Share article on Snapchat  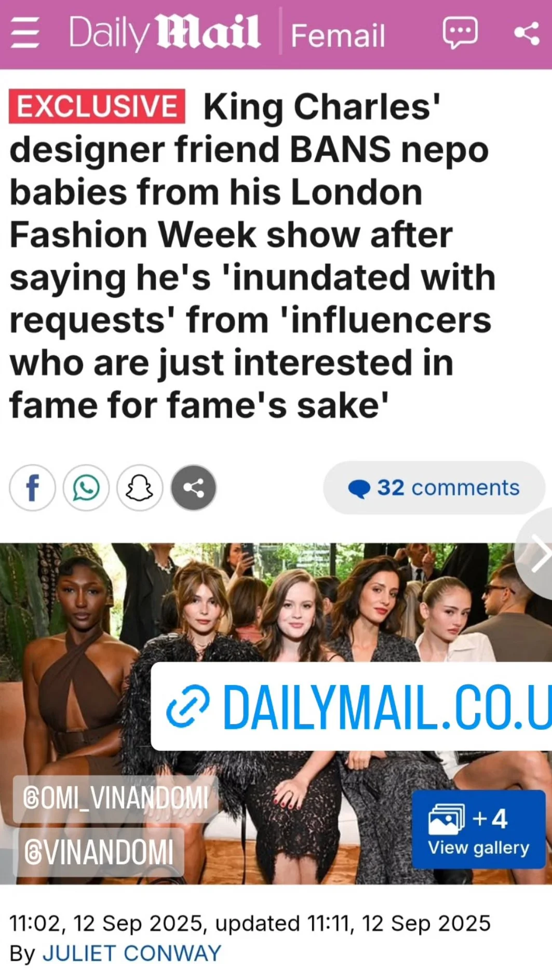point(140,488)
